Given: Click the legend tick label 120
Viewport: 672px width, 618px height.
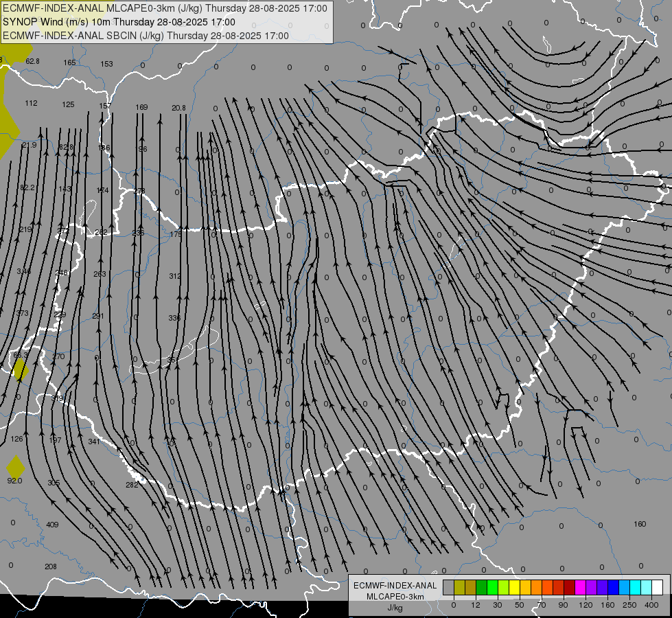Looking at the screenshot, I should [x=586, y=605].
